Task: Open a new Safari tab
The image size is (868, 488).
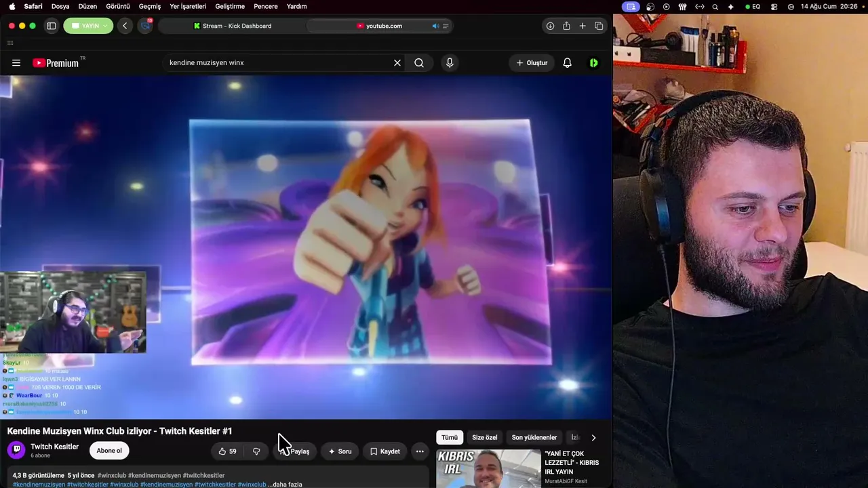Action: click(x=583, y=26)
